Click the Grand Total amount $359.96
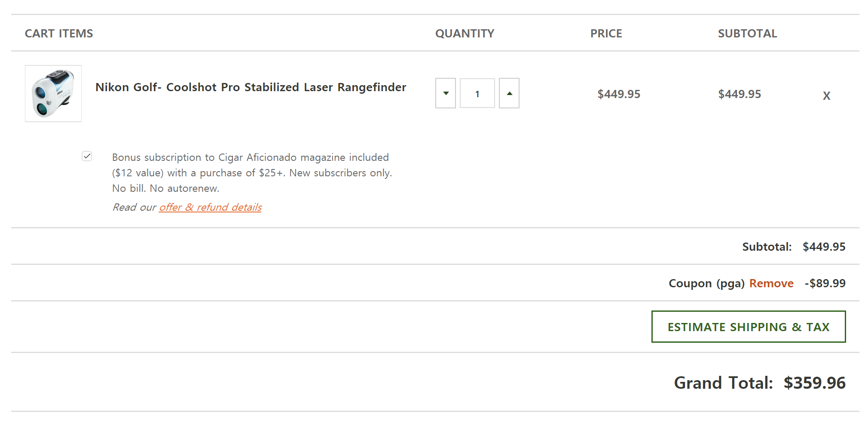This screenshot has height=421, width=868. tap(814, 383)
